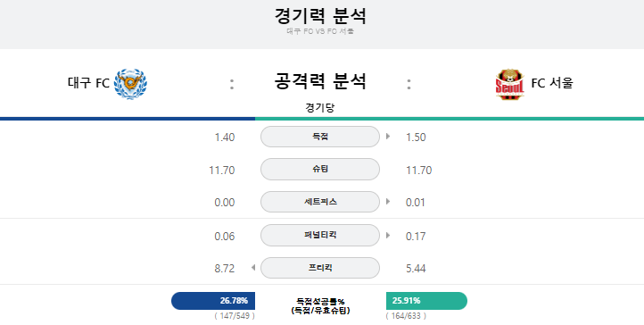The image size is (644, 325).
Task: Select the 패널티킥 stat button
Action: (320, 235)
